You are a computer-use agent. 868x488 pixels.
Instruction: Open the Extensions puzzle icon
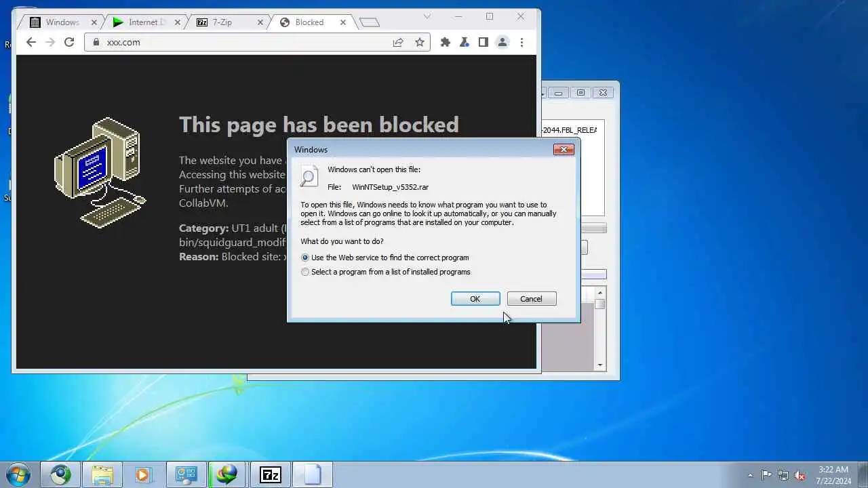(446, 42)
